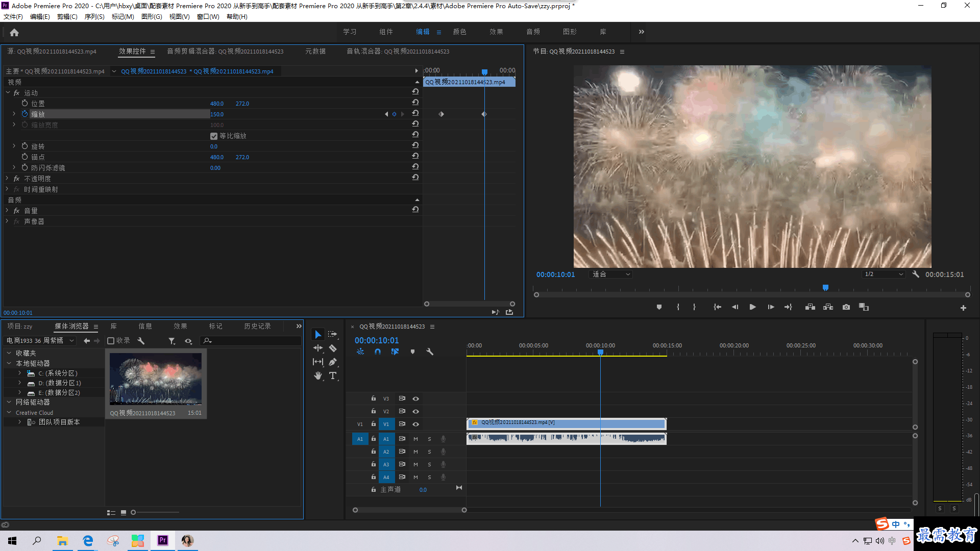
Task: Switch to Audio Clip Mixer tab
Action: pyautogui.click(x=225, y=52)
